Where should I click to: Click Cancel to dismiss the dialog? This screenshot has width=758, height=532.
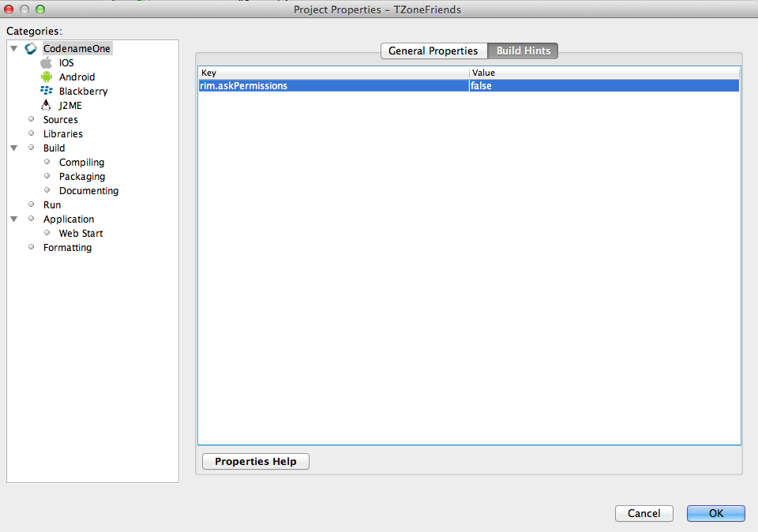(x=644, y=513)
